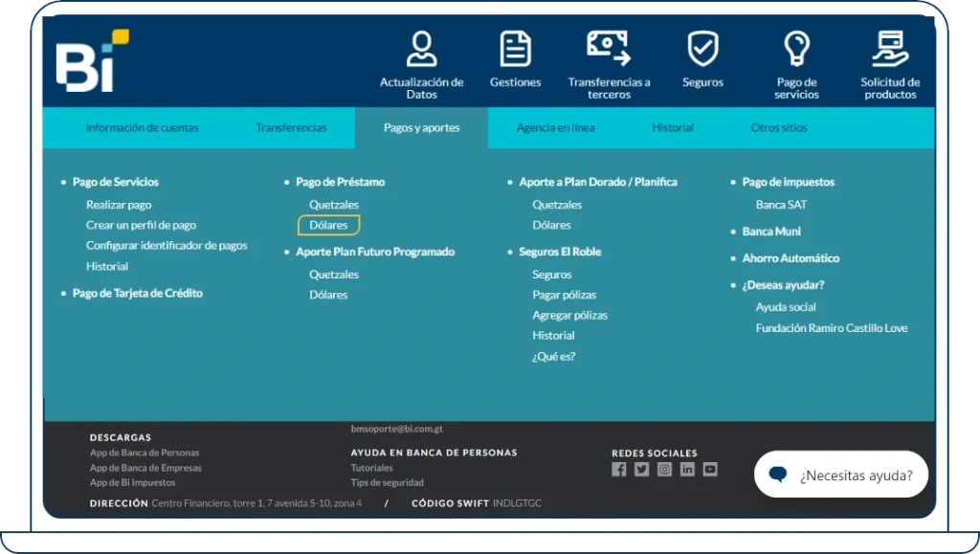Open the Agencia en línea tab
The width and height of the screenshot is (980, 554).
click(x=555, y=128)
